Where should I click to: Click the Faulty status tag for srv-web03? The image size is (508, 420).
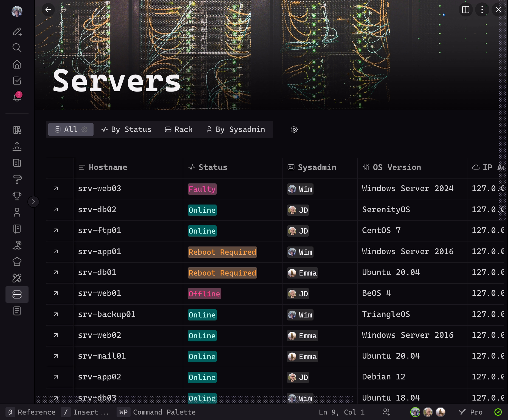[202, 189]
